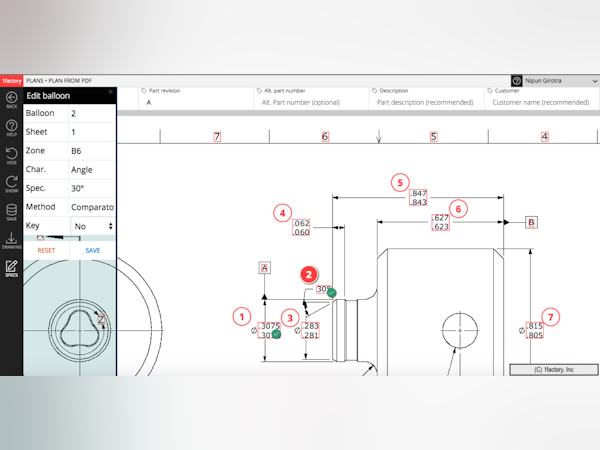This screenshot has width=600, height=450.
Task: Click the SAVE button in balloon panel
Action: pyautogui.click(x=93, y=250)
